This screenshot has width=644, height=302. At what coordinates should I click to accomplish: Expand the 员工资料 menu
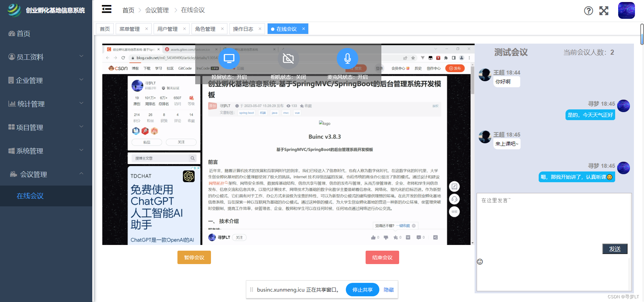point(46,57)
